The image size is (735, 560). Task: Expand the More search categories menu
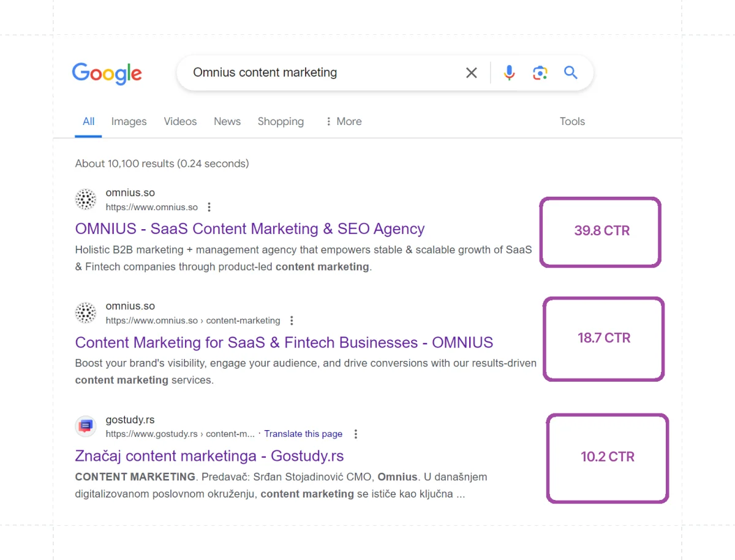[344, 121]
